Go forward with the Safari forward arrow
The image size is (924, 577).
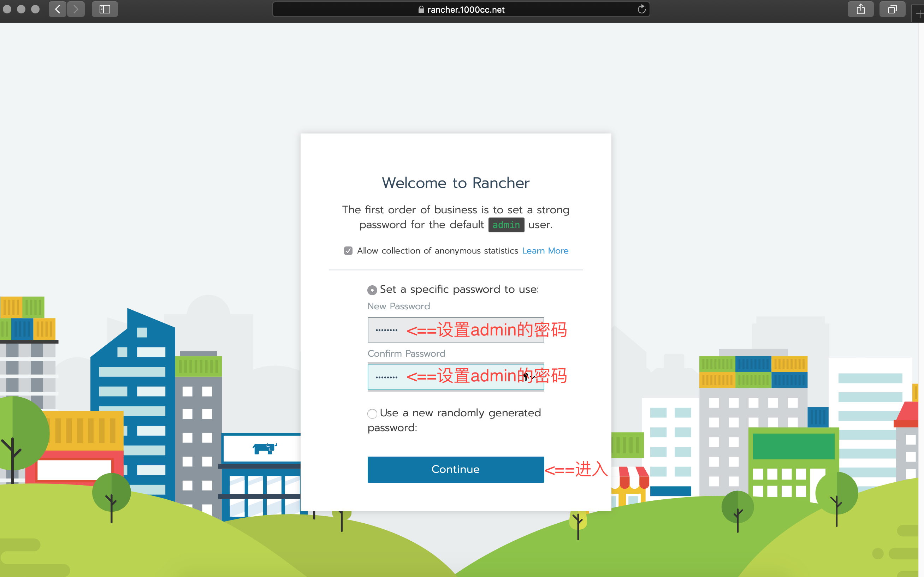tap(76, 9)
